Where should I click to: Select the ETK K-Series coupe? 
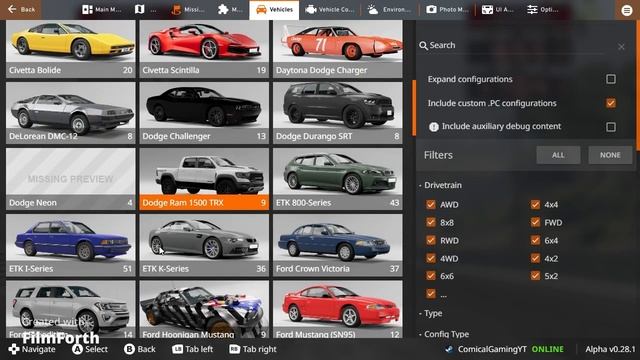tap(204, 245)
